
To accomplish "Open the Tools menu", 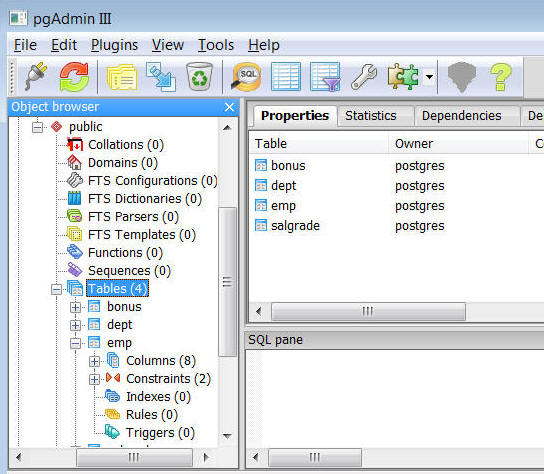I will pos(216,45).
